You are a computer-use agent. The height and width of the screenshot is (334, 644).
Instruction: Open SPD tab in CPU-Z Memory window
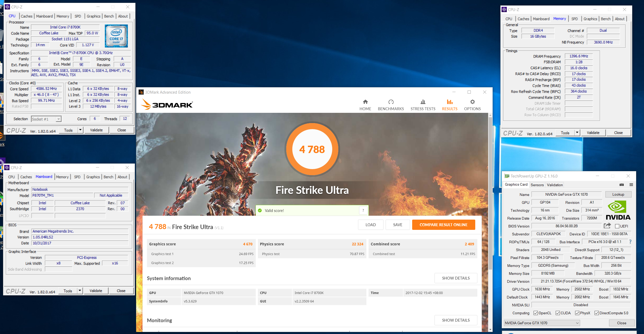(x=575, y=19)
